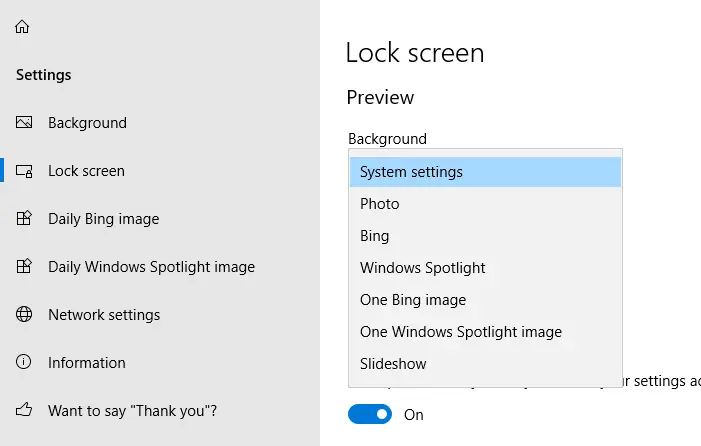
Task: Click the Information circle icon
Action: pos(24,363)
